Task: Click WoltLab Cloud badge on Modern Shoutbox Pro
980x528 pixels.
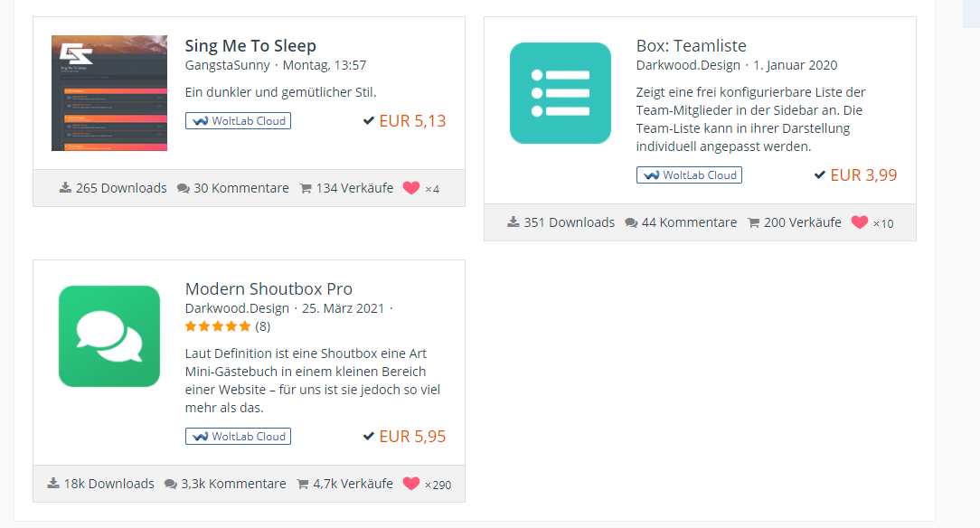Action: 238,437
